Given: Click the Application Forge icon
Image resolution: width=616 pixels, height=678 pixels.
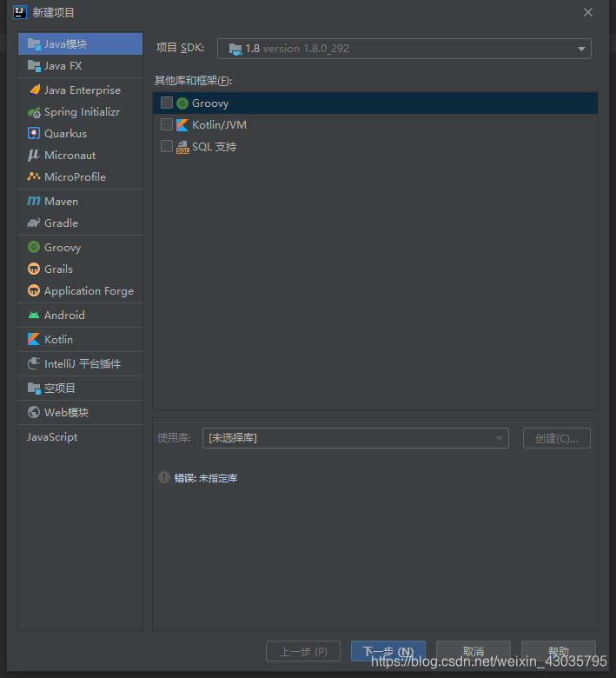Looking at the screenshot, I should tap(34, 290).
